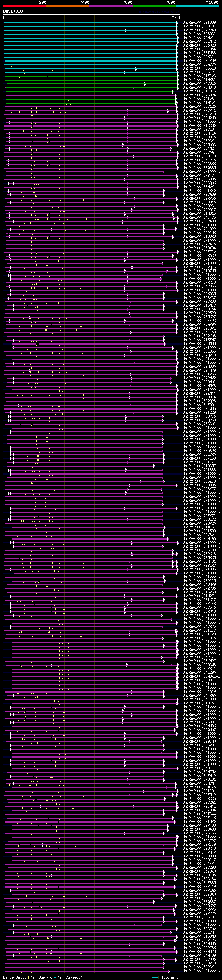This screenshot has height=980, width=222.
Task: Click the cyan =100char scale bar
Action: click(x=155, y=977)
